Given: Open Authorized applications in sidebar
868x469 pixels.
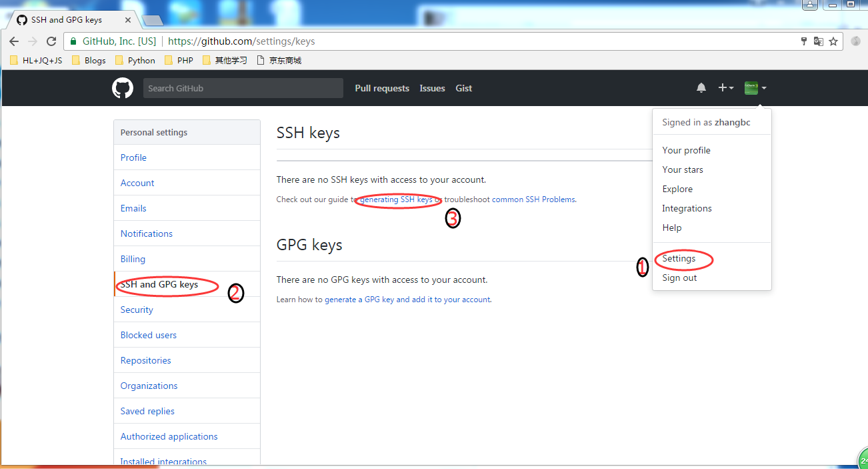Looking at the screenshot, I should click(187, 436).
